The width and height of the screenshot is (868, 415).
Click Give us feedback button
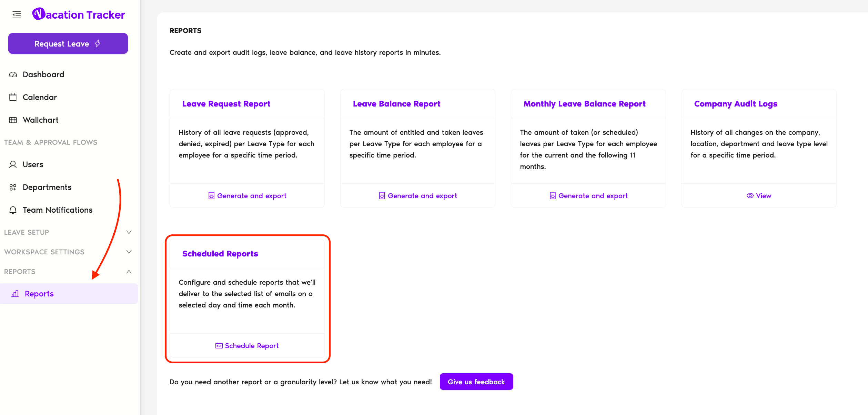pos(476,382)
